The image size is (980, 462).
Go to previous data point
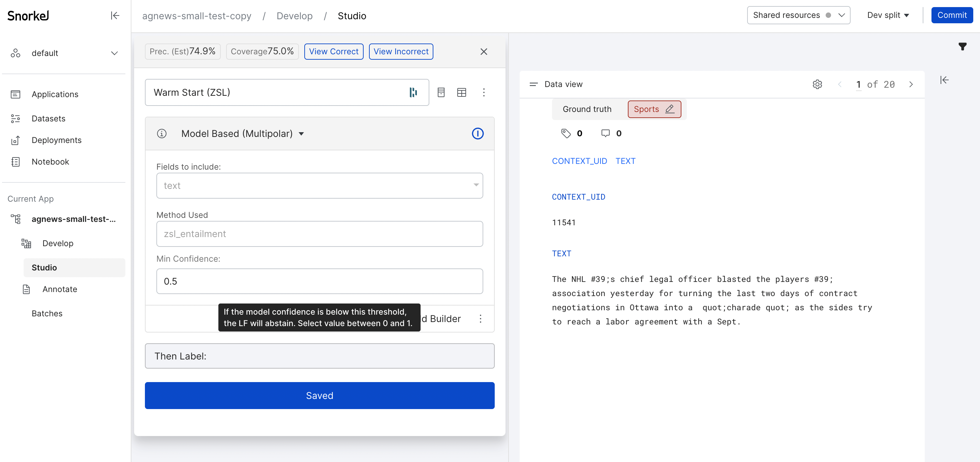point(839,84)
